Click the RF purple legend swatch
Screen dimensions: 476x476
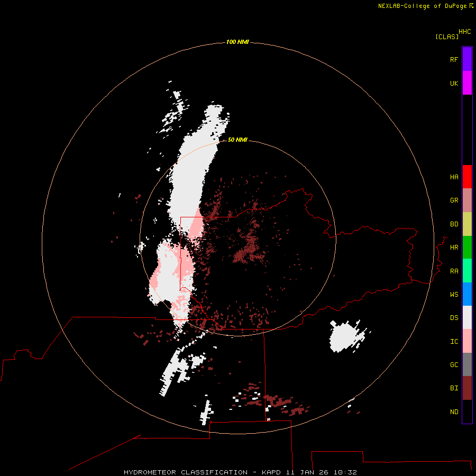click(x=467, y=59)
